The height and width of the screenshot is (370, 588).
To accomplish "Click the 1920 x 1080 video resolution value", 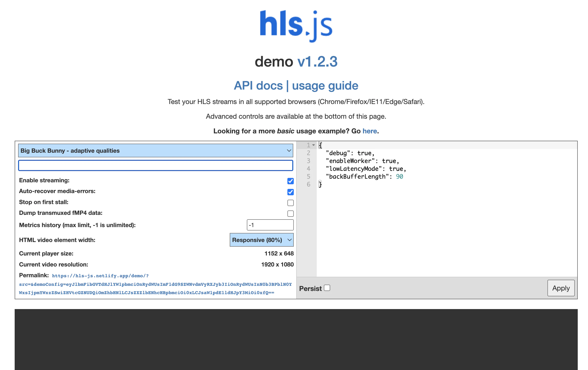I will point(277,265).
